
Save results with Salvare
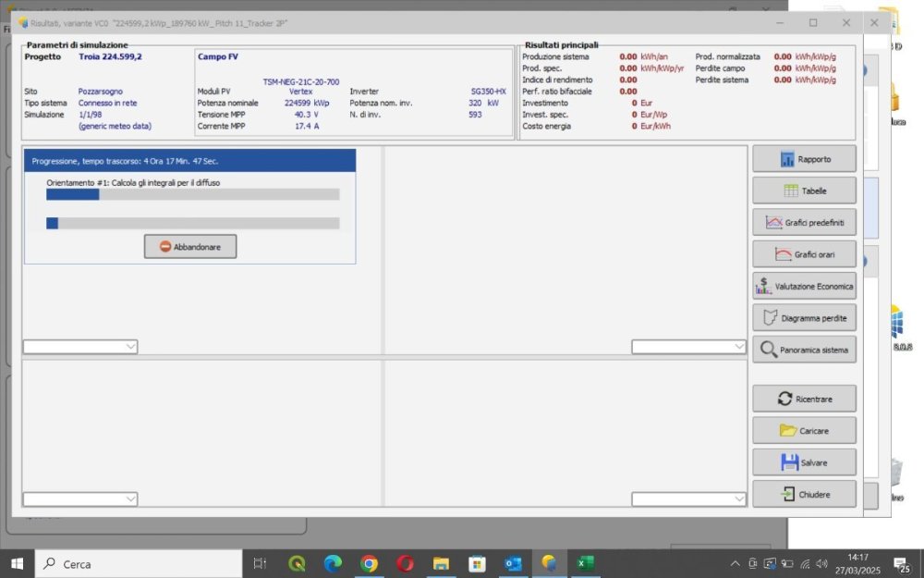(804, 462)
